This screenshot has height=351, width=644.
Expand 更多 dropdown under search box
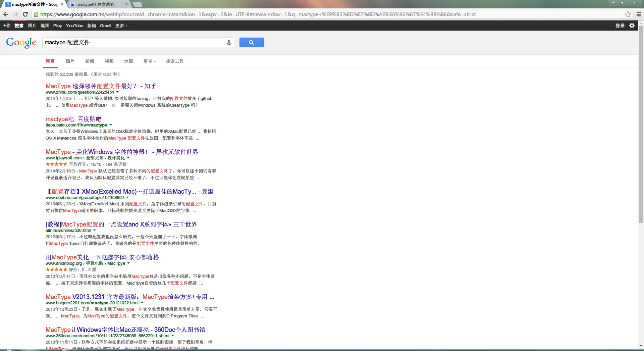tap(150, 61)
